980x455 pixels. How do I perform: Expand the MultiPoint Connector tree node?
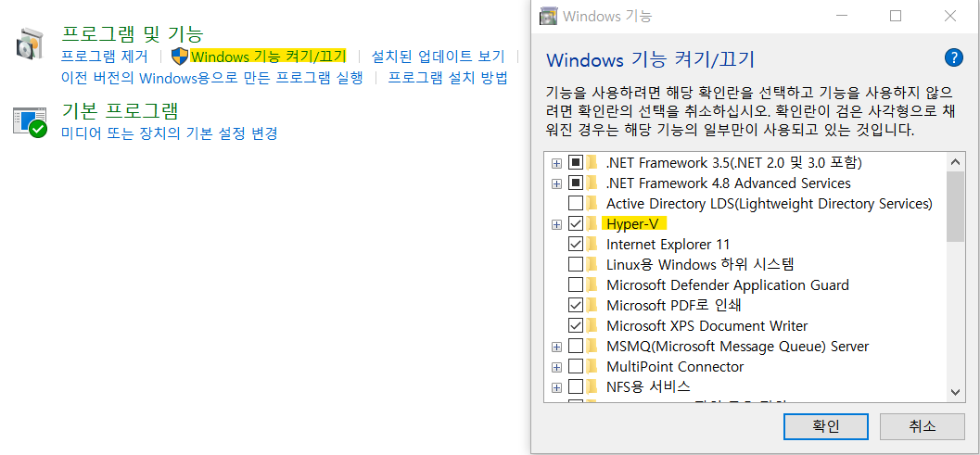coord(556,367)
